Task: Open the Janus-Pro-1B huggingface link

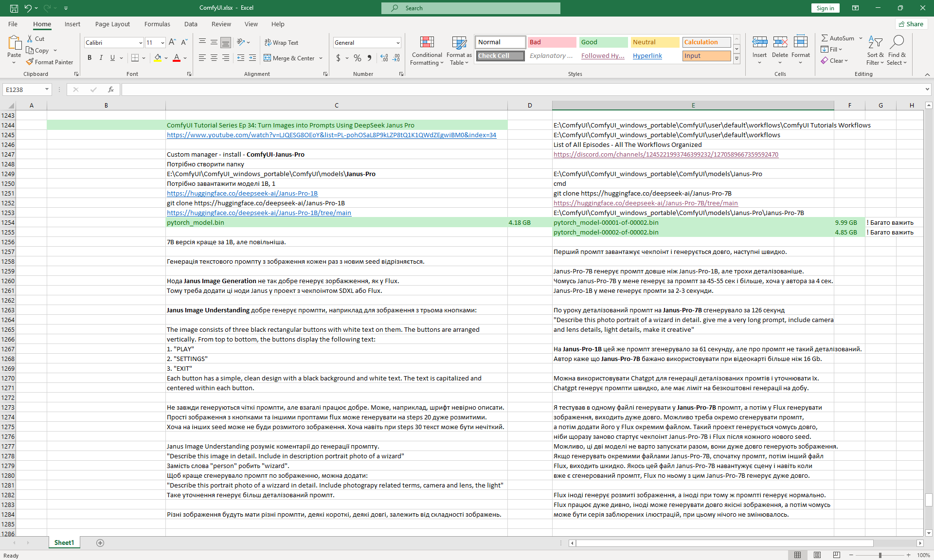Action: click(x=242, y=193)
